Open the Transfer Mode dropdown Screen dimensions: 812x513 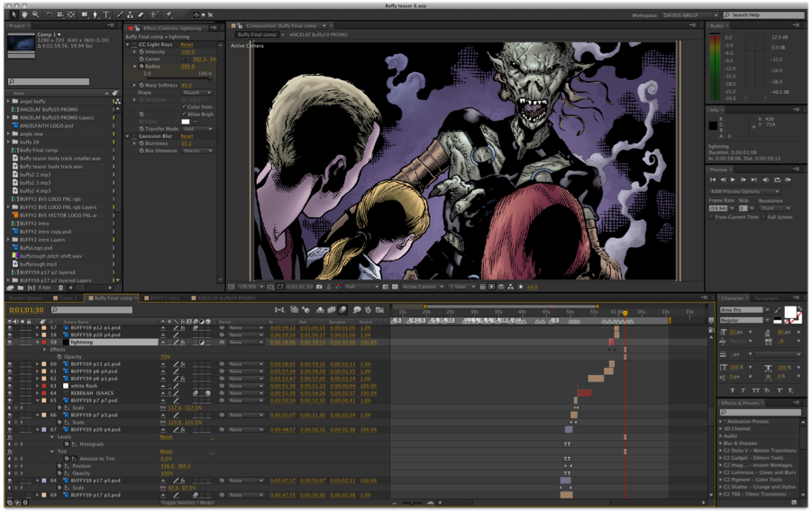[197, 128]
